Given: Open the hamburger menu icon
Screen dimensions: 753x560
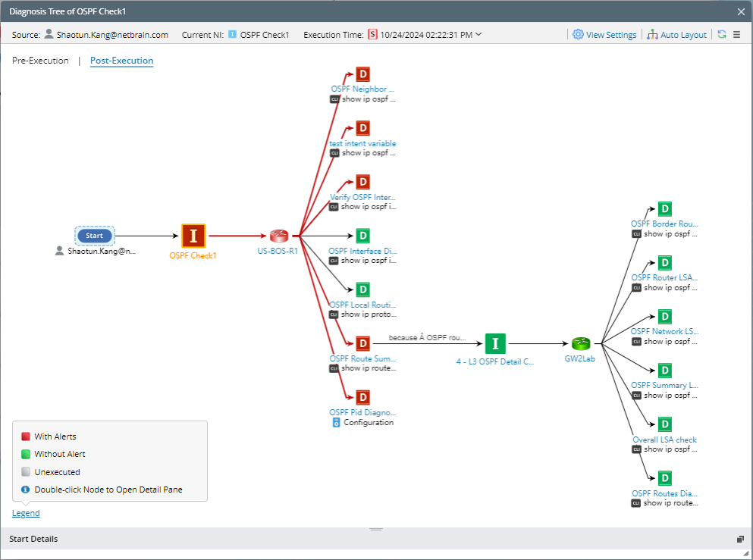Looking at the screenshot, I should (x=736, y=35).
